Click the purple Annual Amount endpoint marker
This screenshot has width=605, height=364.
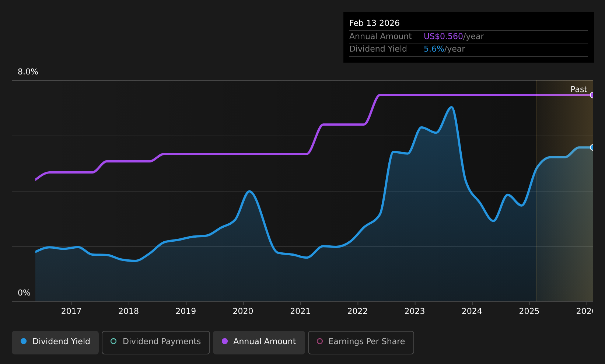pyautogui.click(x=592, y=95)
